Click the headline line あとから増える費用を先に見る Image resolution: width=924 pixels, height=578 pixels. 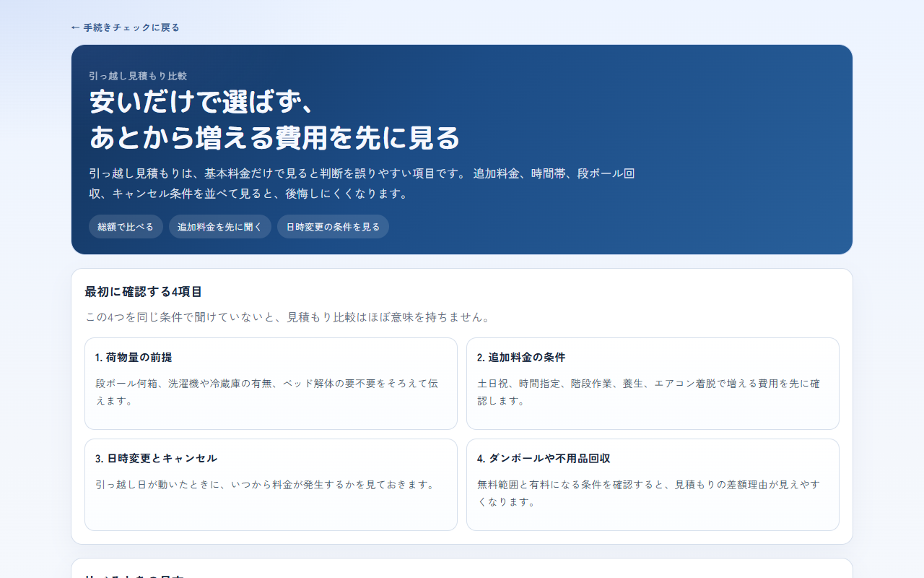[x=274, y=137]
